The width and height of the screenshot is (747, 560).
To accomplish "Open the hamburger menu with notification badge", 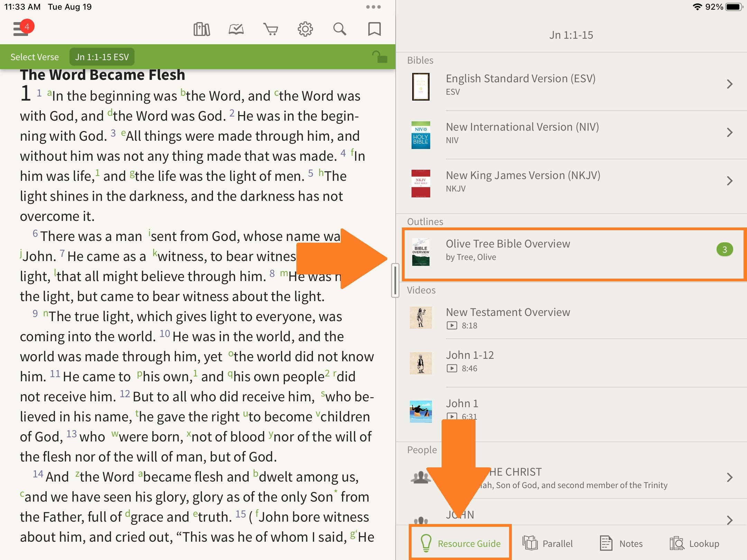I will (21, 29).
